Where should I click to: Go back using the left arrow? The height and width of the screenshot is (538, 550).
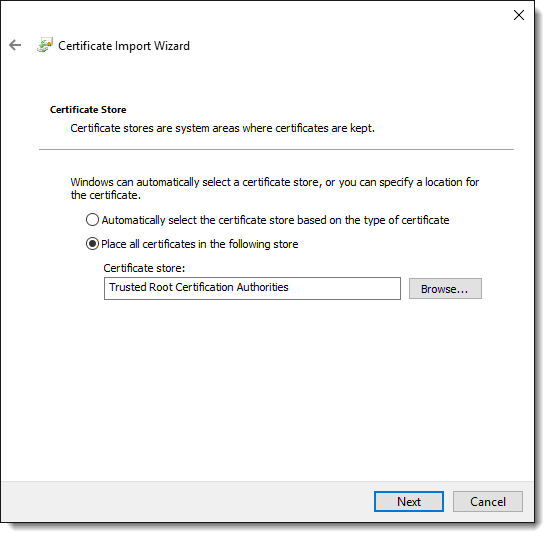15,45
